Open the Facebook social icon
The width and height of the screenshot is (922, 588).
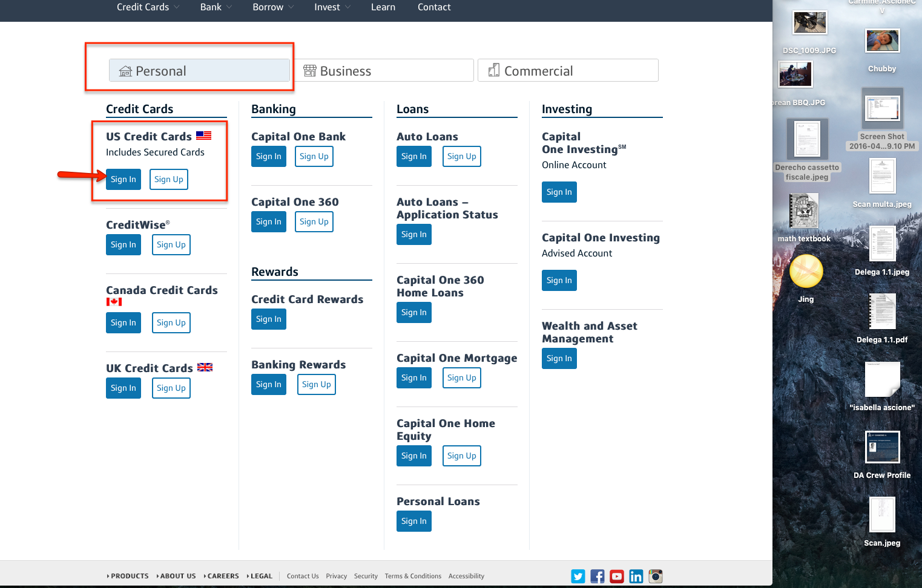click(x=598, y=577)
